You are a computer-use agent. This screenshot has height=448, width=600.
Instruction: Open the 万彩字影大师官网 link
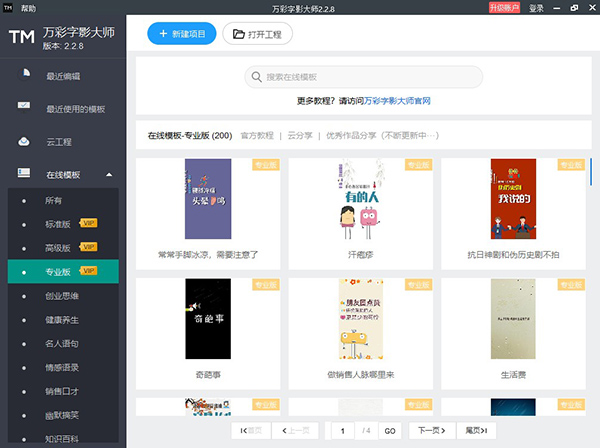(397, 101)
